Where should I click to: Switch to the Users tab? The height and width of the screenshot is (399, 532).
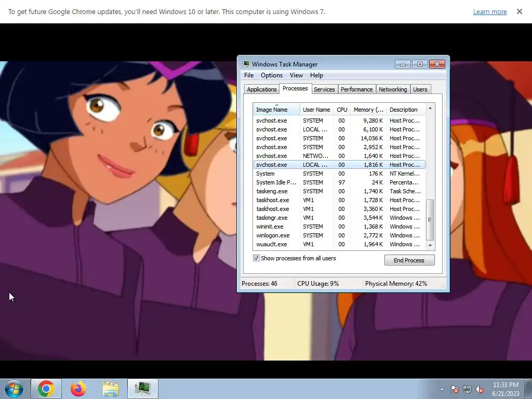coord(420,89)
